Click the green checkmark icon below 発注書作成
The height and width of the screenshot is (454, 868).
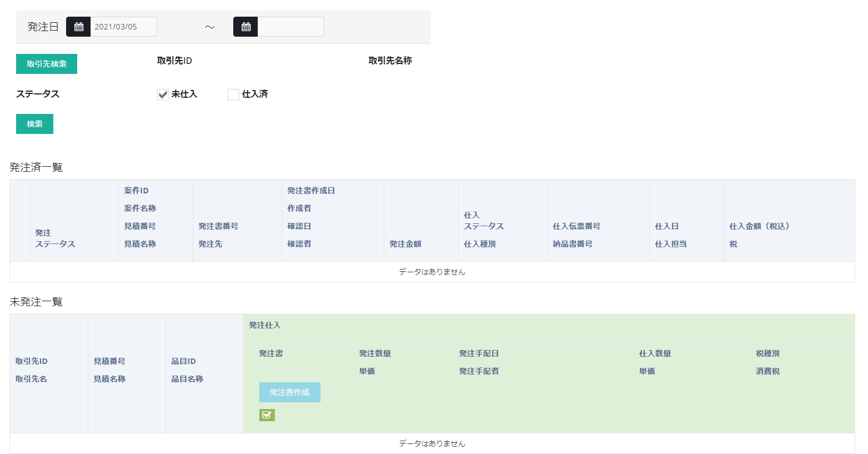click(267, 415)
